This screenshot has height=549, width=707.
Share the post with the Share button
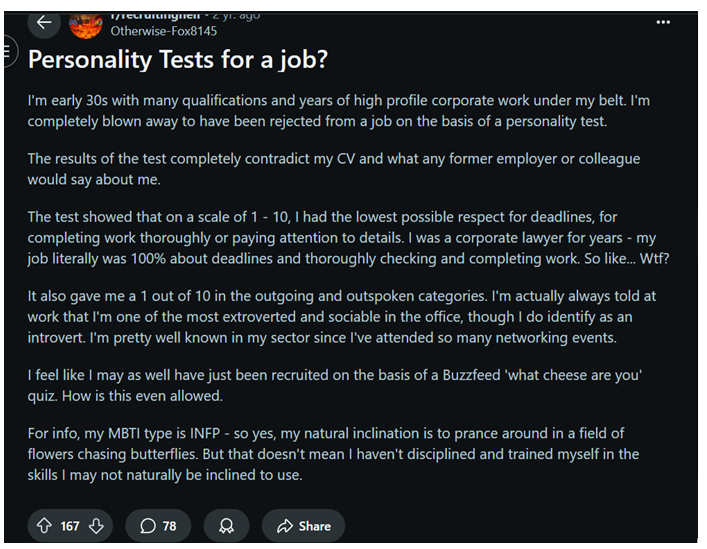(303, 526)
